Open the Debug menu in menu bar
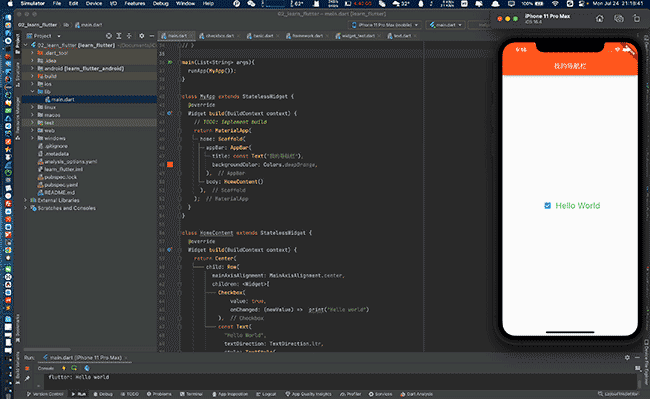Image resolution: width=650 pixels, height=399 pixels. [x=161, y=3]
